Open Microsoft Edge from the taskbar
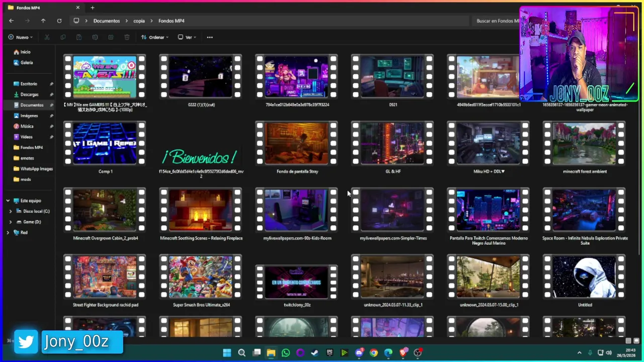Viewport: 644px width, 362px height. (x=388, y=353)
